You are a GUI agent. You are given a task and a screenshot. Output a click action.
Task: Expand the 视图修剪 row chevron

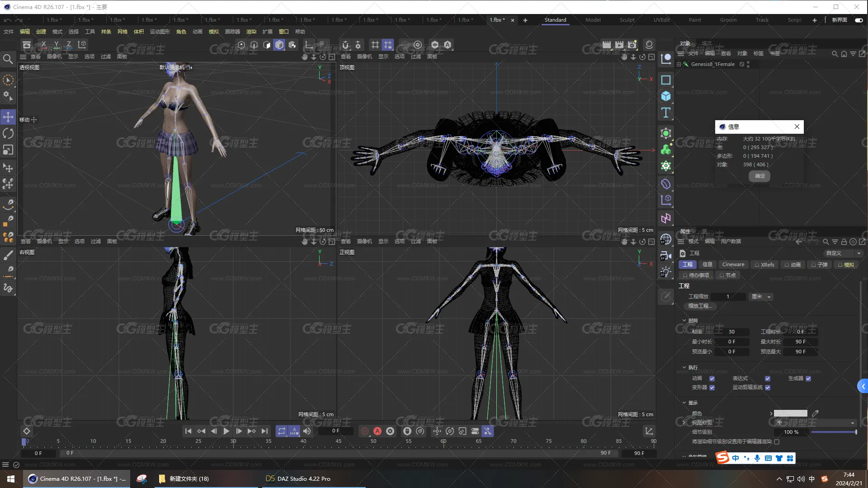(x=684, y=423)
